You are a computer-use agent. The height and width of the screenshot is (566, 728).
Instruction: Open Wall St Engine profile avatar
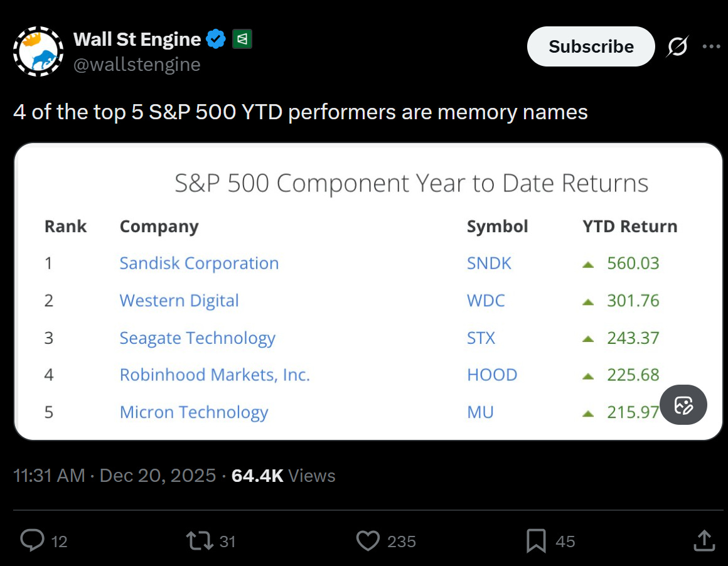coord(38,51)
